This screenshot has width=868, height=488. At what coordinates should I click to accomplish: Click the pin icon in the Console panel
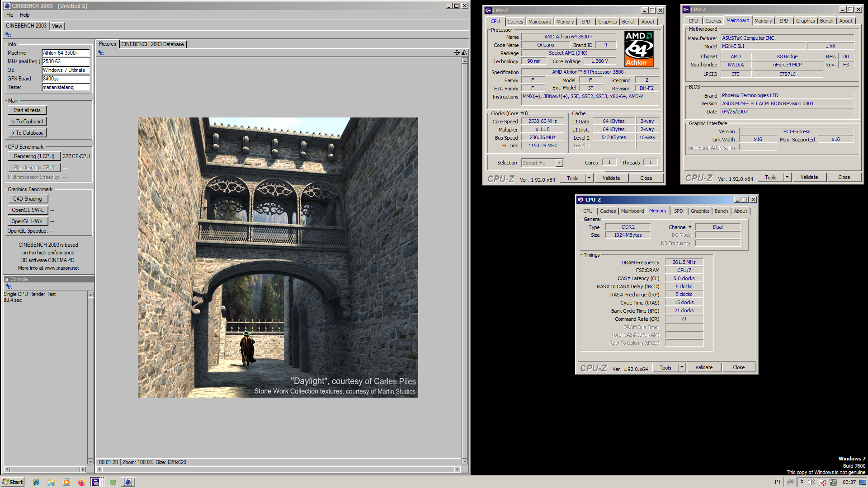coord(8,286)
